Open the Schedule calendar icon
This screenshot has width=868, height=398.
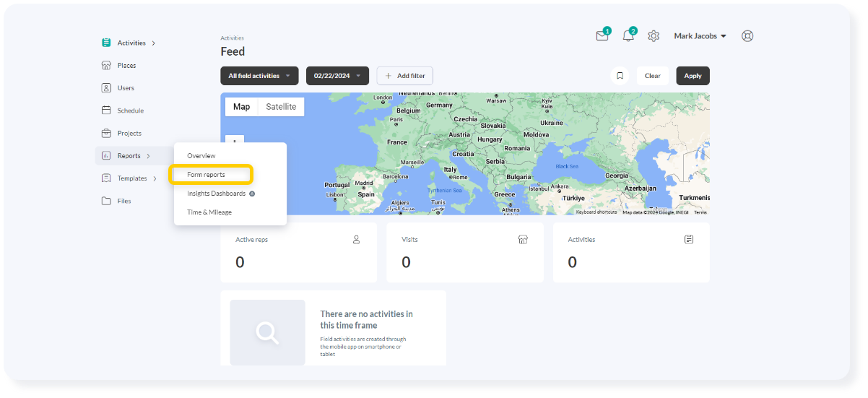click(x=106, y=111)
